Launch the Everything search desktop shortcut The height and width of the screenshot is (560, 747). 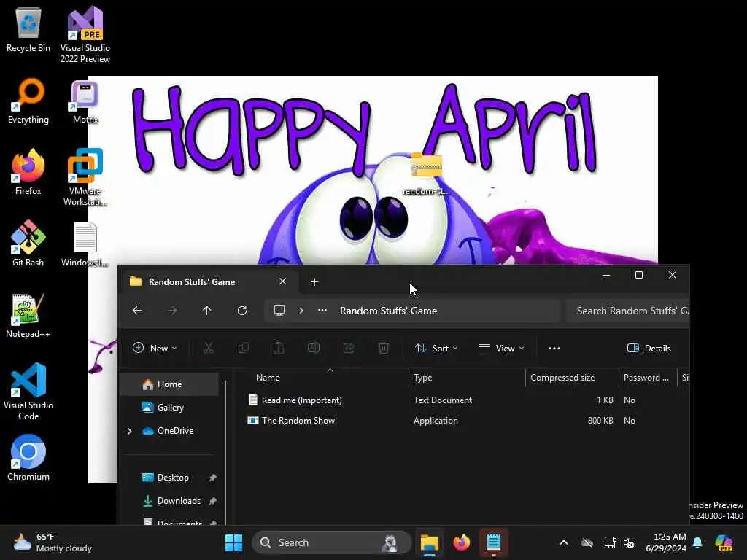click(x=28, y=101)
